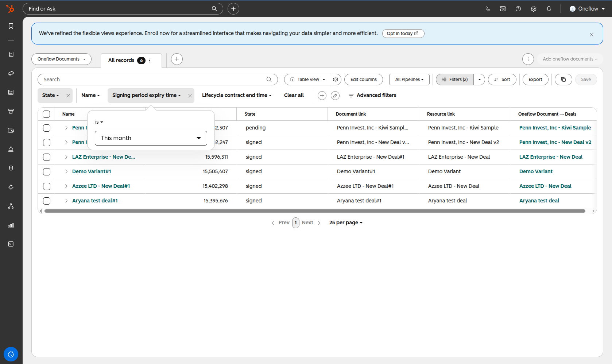Open the bookmarks sidebar icon
The width and height of the screenshot is (612, 364).
[x=11, y=26]
